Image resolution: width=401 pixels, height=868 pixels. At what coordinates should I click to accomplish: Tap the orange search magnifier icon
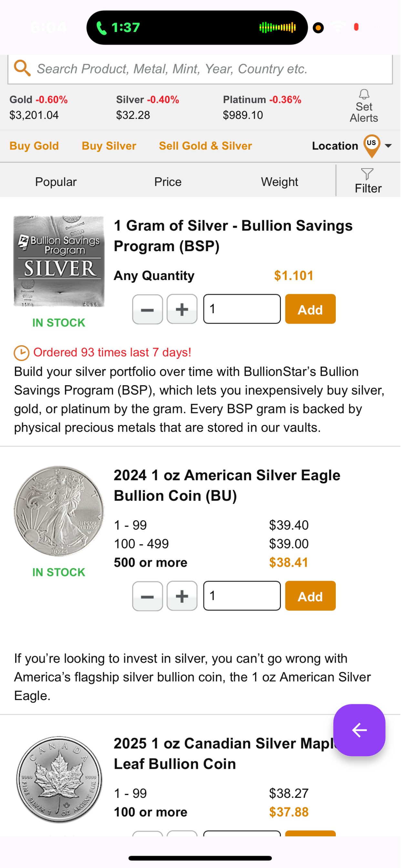(22, 68)
